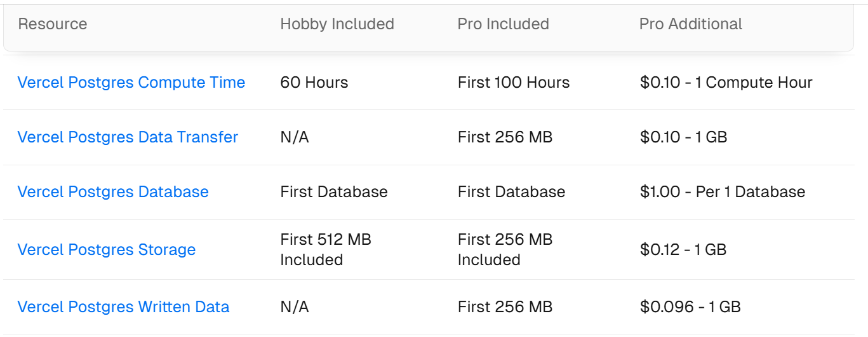868x337 pixels.
Task: Click the Resource column header
Action: (x=53, y=24)
